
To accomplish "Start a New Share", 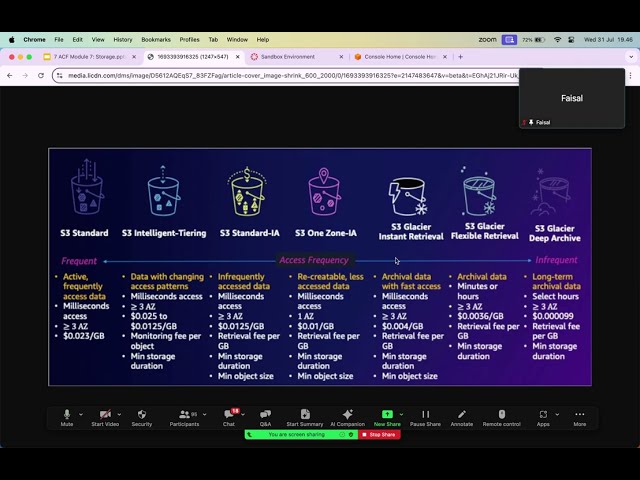I will pos(387,415).
